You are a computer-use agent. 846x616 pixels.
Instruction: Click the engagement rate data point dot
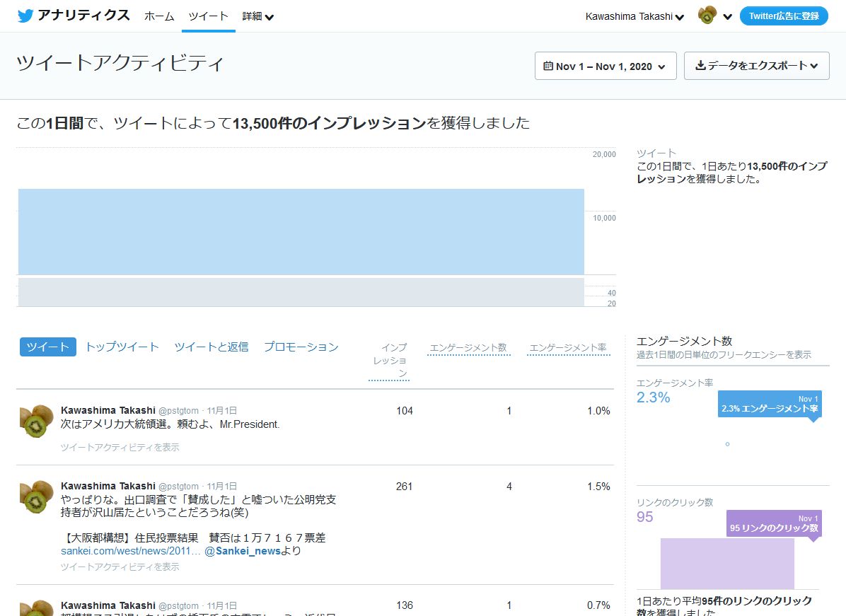point(727,444)
